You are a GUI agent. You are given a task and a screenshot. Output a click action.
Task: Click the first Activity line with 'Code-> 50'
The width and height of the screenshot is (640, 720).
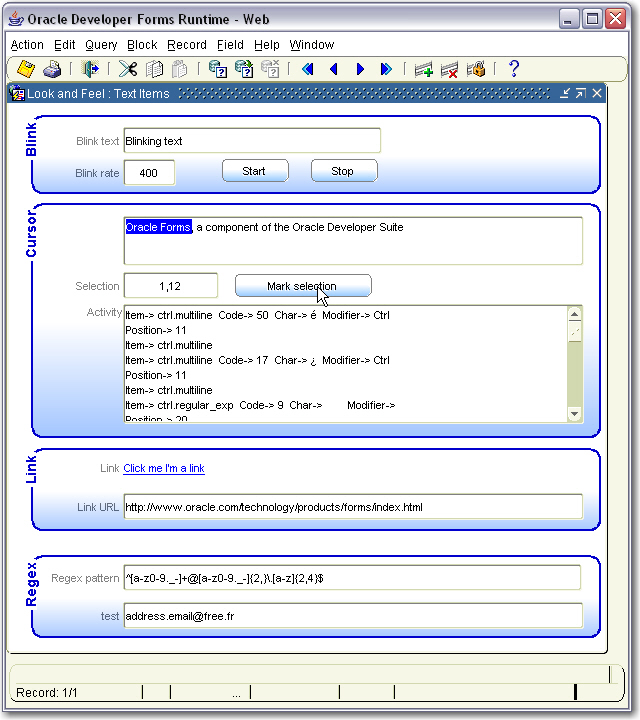[258, 315]
